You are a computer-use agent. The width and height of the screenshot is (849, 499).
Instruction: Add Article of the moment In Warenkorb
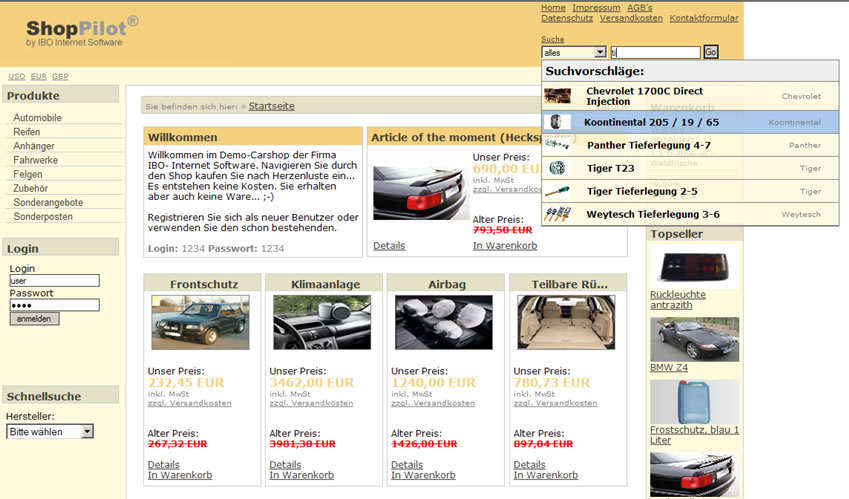(505, 245)
